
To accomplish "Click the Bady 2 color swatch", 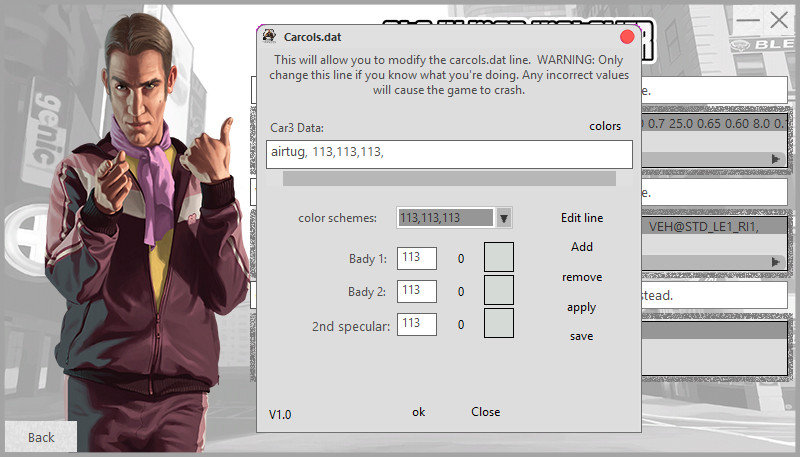I will tap(498, 290).
